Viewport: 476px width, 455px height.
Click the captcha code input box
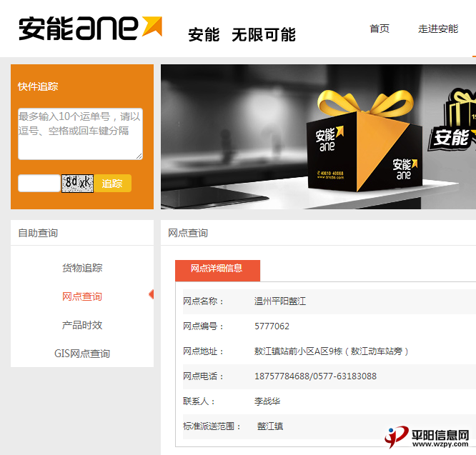[39, 183]
